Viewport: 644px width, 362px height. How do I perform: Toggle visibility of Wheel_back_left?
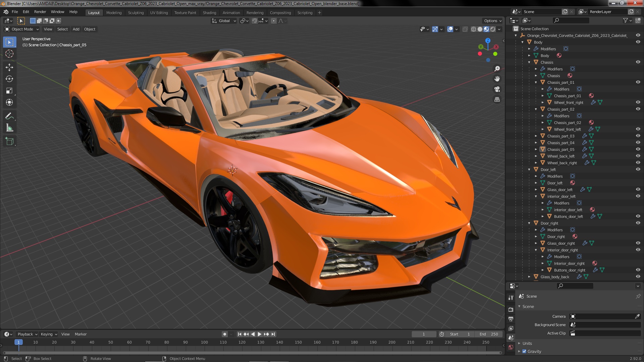click(x=638, y=156)
